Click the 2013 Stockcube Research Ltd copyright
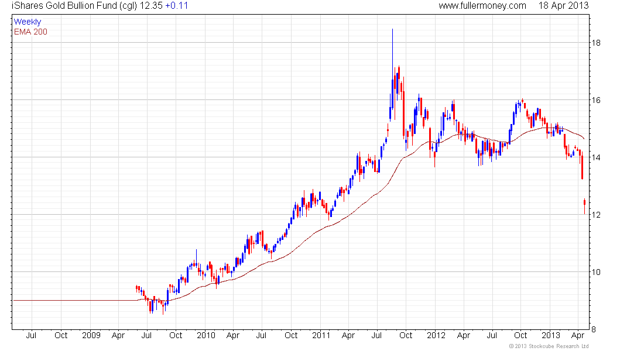This screenshot has height=351, width=644. (x=549, y=346)
